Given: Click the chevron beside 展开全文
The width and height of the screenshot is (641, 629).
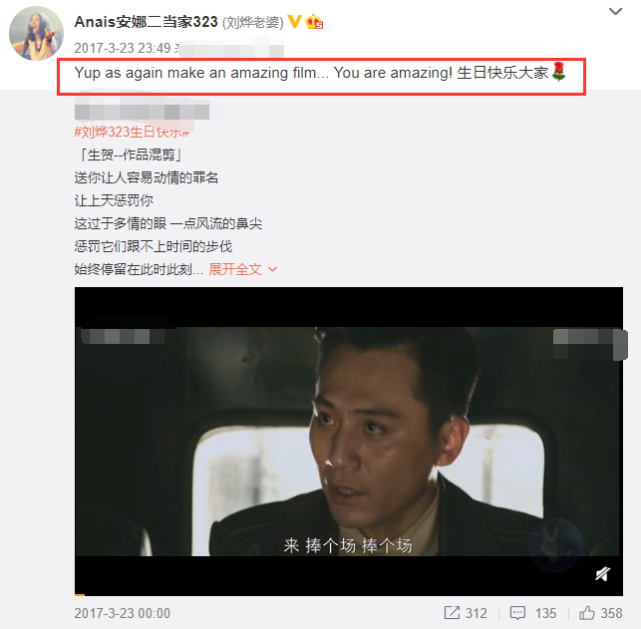Looking at the screenshot, I should 272,269.
